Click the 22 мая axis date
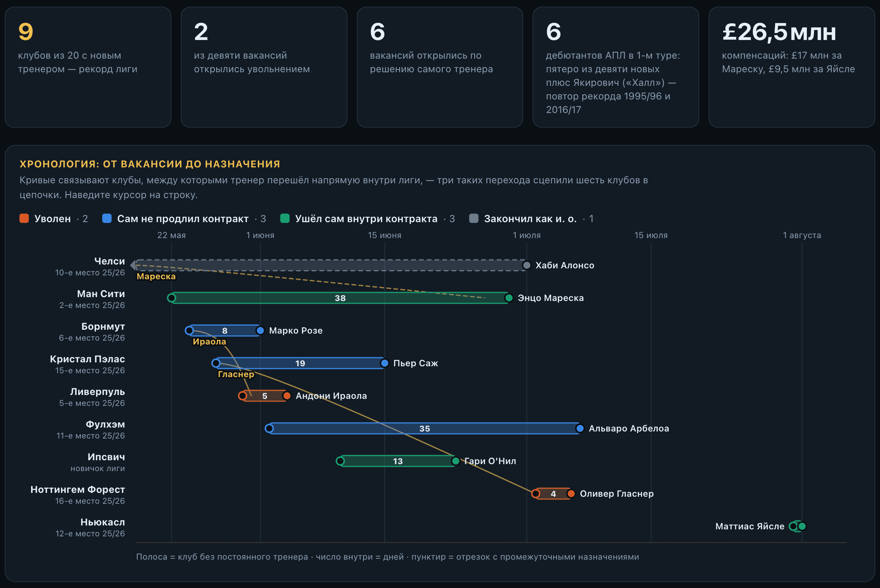Screen dimensions: 880x588 [x=171, y=235]
